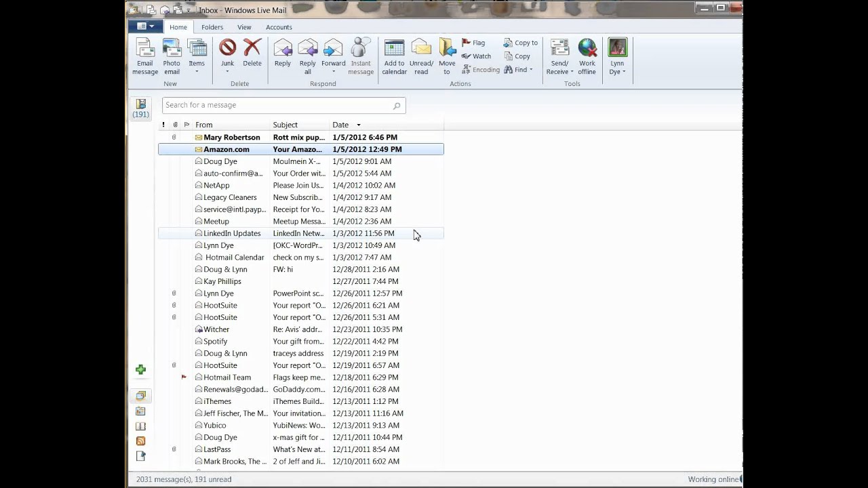The height and width of the screenshot is (488, 868).
Task: Open the Contacts book icon in sidebar
Action: [140, 426]
